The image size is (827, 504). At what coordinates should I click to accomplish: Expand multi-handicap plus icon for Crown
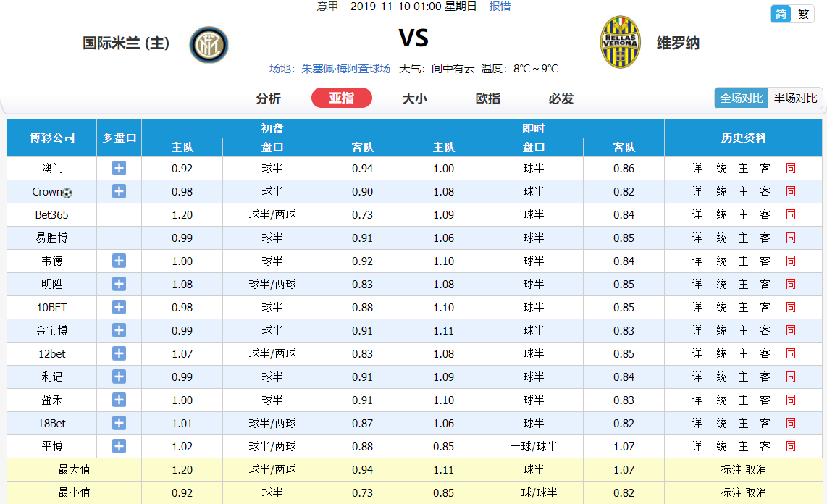(x=119, y=191)
